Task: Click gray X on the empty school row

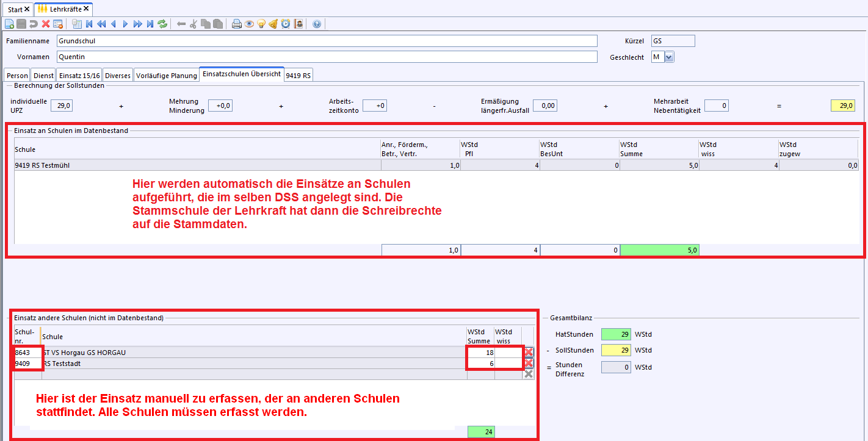Action: point(529,374)
